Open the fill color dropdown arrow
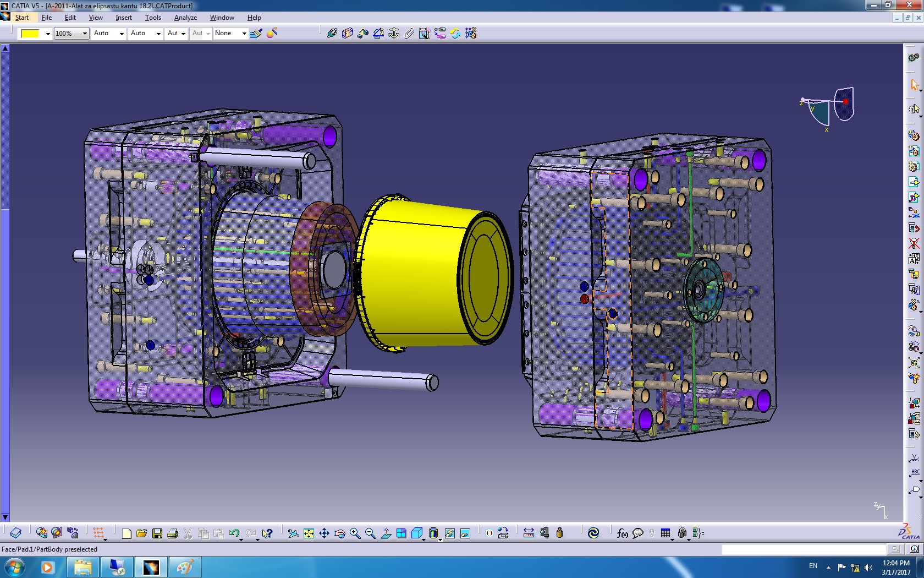 pyautogui.click(x=48, y=34)
